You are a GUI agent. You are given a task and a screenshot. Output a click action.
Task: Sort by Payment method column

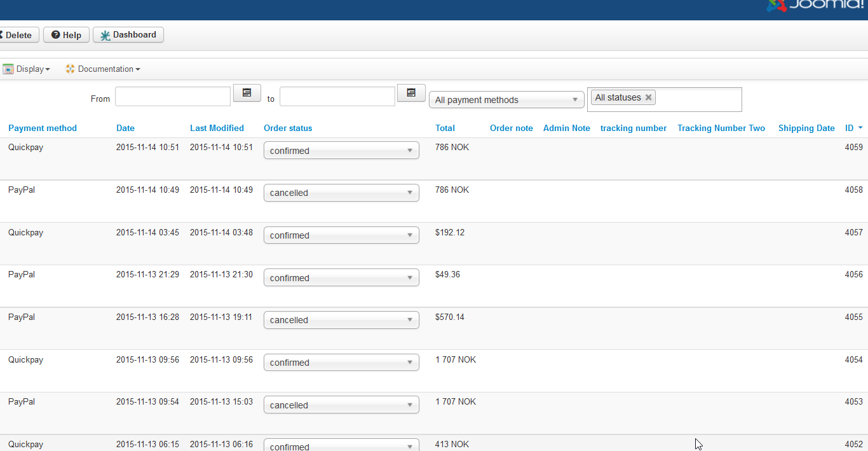click(x=43, y=128)
